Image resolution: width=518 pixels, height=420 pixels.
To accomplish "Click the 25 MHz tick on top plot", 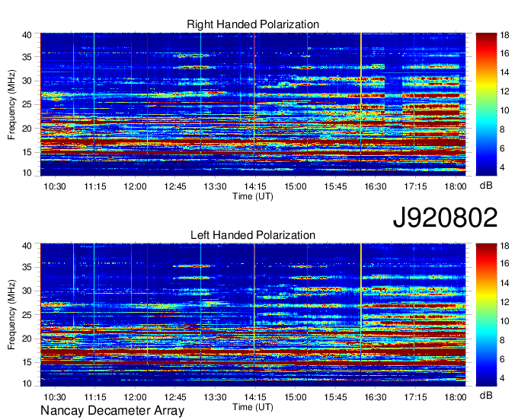I will (27, 104).
